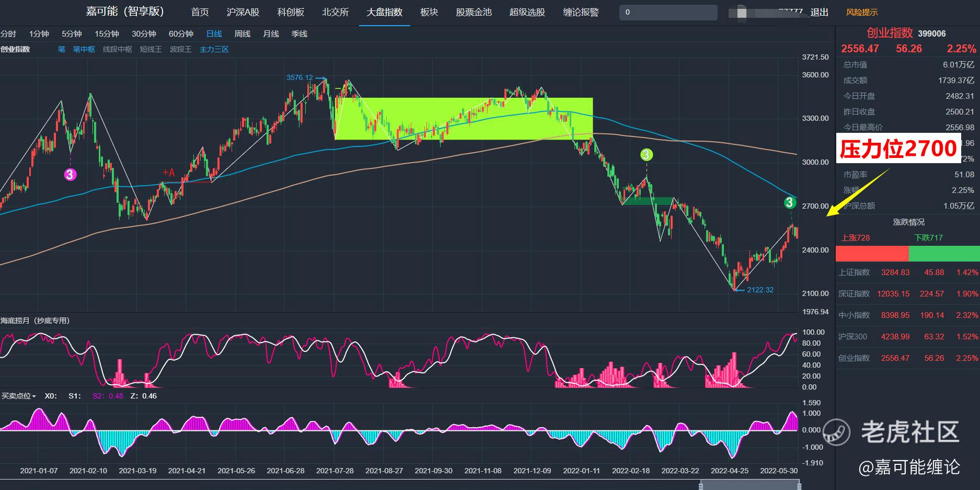Toggle the 主力三区 indicator

pyautogui.click(x=214, y=49)
